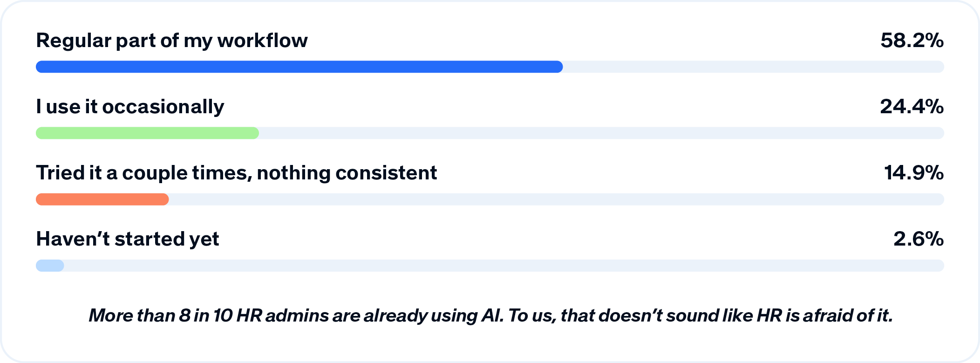Click the orange 14.9% progress bar
Viewport: 980px width, 363px height.
coord(102,199)
